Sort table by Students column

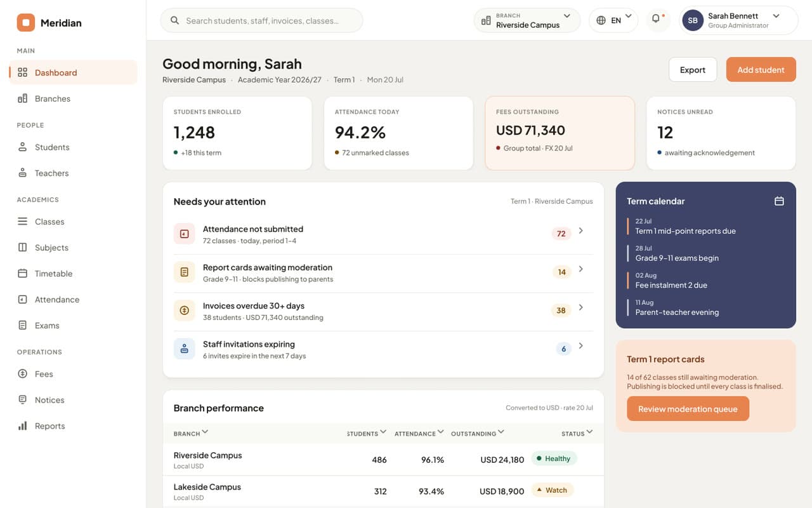(x=367, y=433)
